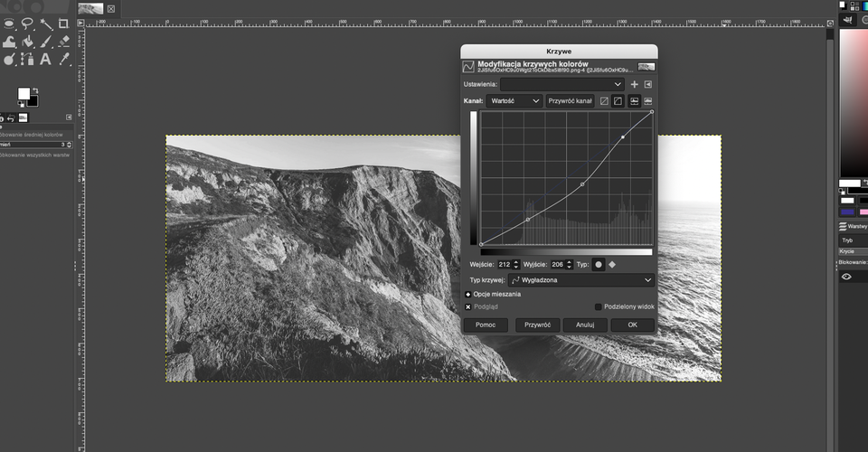The width and height of the screenshot is (868, 452).
Task: Select the Warp Transform tool
Action: click(x=9, y=42)
